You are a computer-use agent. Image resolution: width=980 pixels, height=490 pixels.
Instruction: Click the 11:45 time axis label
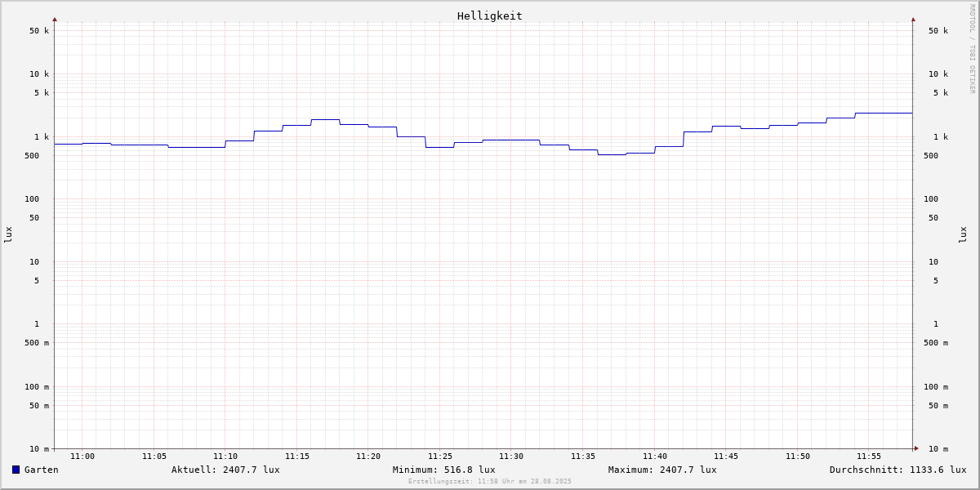point(726,457)
